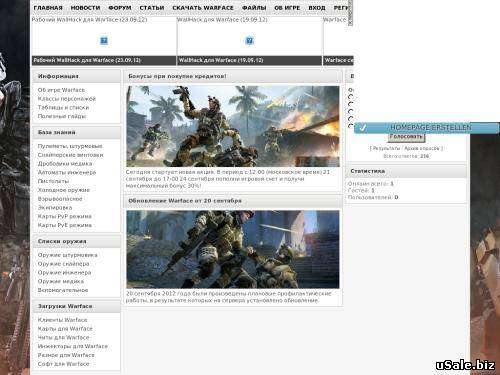Open the Читы для Warface link

point(63,337)
